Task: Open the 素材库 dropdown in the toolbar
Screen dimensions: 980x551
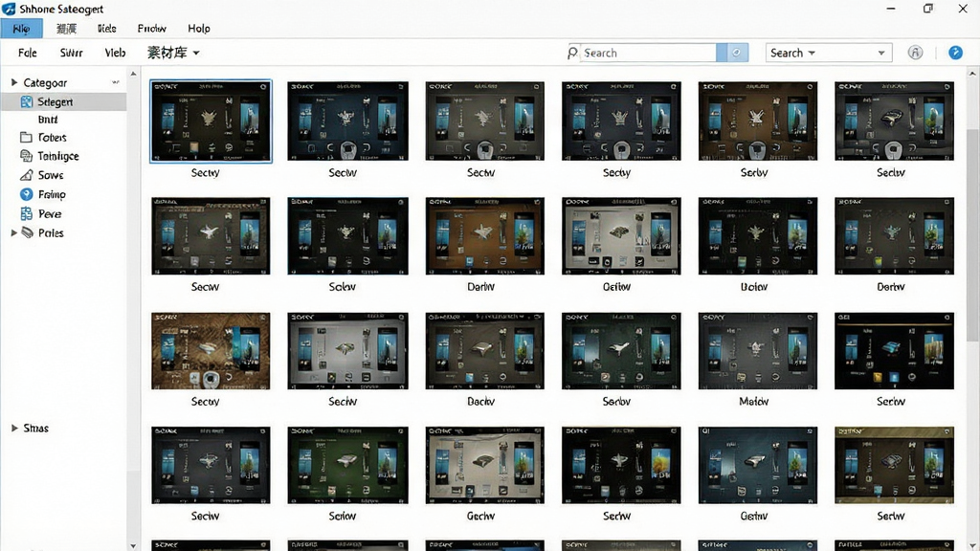Action: 173,53
